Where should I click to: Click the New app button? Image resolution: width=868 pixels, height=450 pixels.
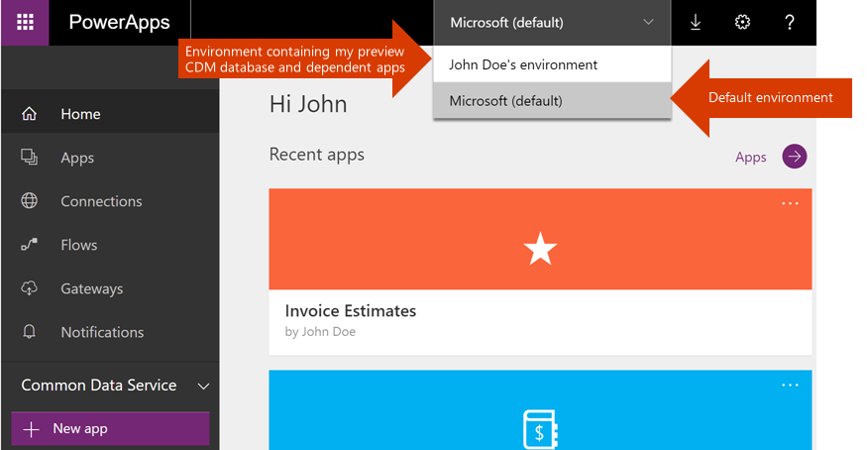point(110,428)
